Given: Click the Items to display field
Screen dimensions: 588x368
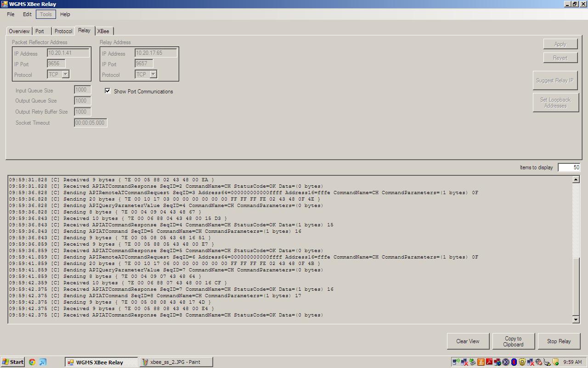Looking at the screenshot, I should pos(569,167).
